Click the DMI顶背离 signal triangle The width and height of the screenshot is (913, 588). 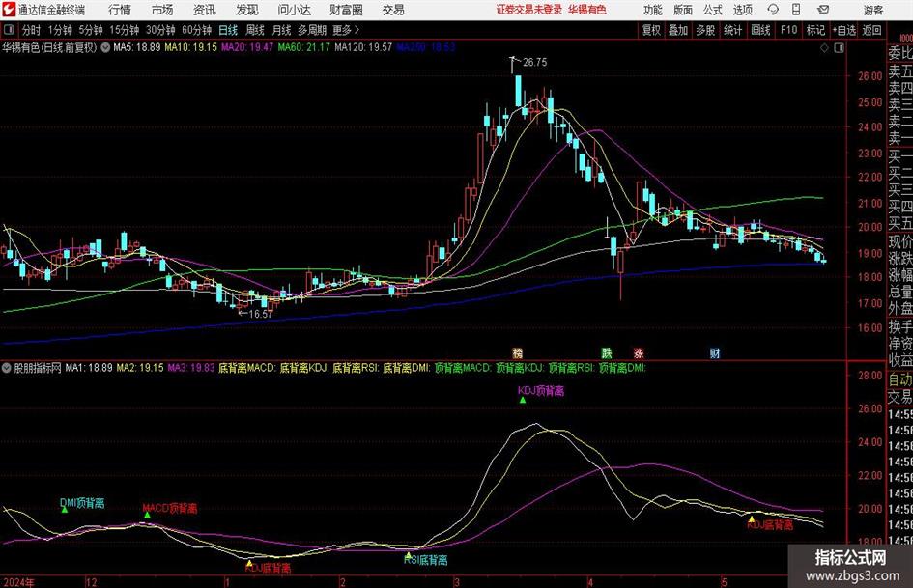65,510
